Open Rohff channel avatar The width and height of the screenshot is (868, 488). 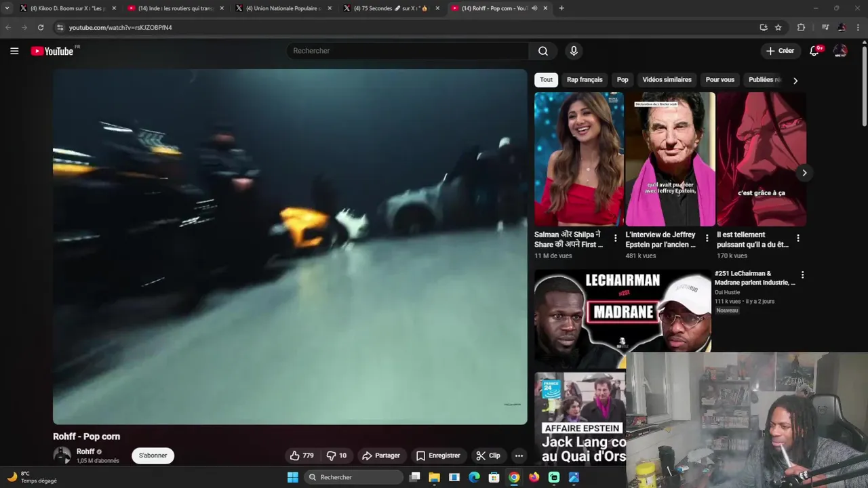point(62,455)
